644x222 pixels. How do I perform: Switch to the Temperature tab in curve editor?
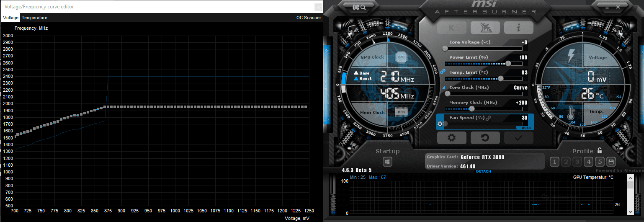pos(34,18)
